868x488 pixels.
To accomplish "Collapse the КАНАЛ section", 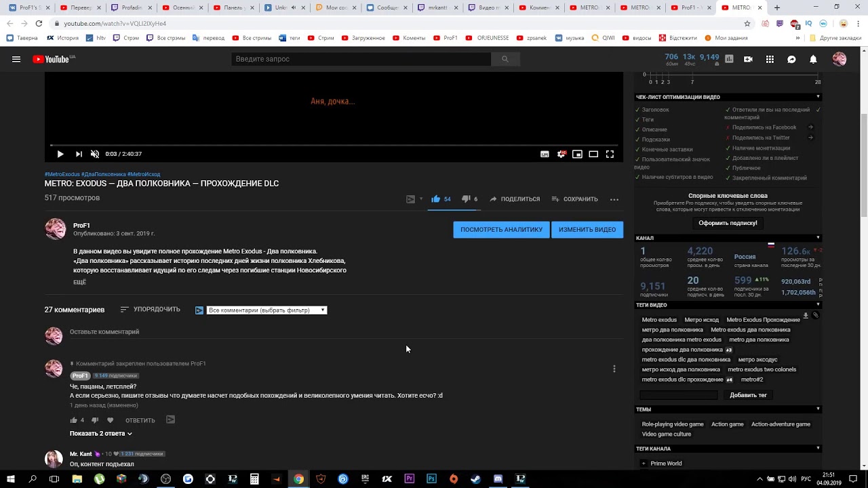I will [x=818, y=238].
